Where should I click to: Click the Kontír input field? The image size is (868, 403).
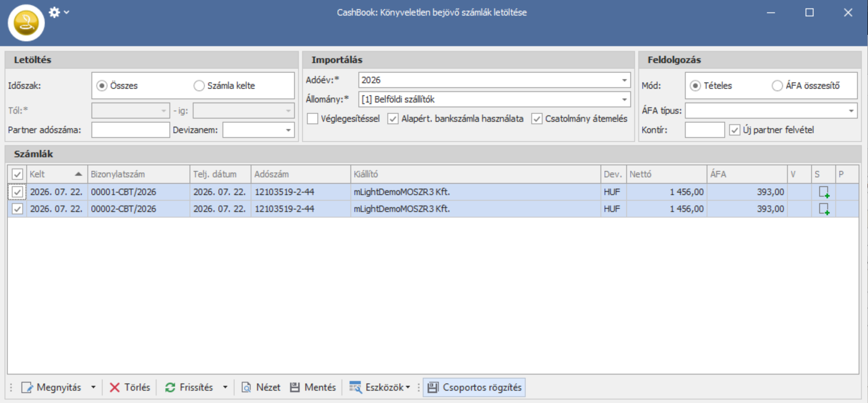coord(704,130)
